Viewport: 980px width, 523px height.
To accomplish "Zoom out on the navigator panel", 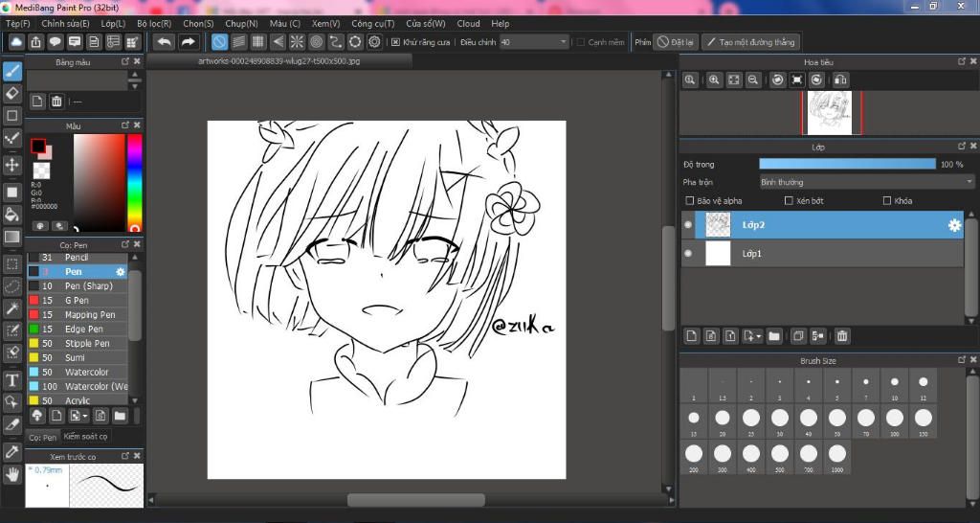I will [753, 80].
